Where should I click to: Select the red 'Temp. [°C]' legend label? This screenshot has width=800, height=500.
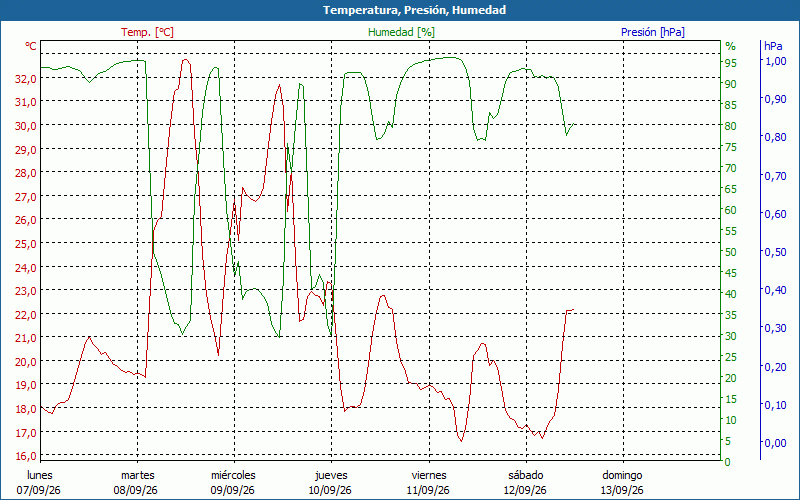pyautogui.click(x=147, y=32)
